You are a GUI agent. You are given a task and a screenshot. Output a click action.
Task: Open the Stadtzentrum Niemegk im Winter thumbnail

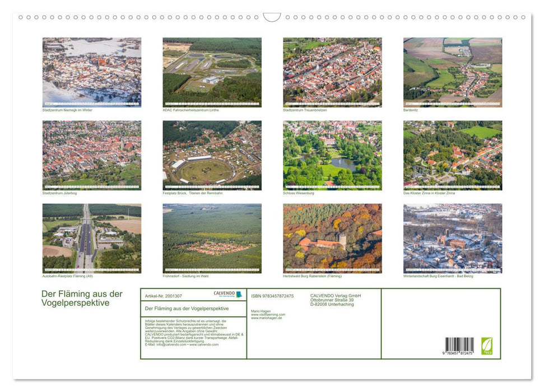(91, 72)
